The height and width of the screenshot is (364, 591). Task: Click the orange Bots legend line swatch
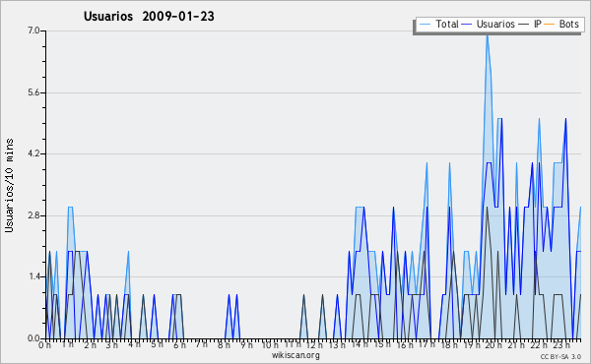pos(550,25)
